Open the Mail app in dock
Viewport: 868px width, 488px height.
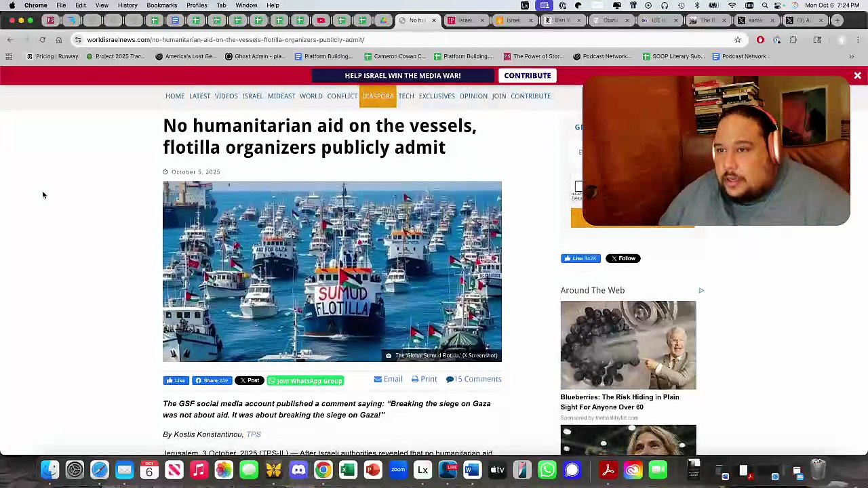click(x=125, y=470)
